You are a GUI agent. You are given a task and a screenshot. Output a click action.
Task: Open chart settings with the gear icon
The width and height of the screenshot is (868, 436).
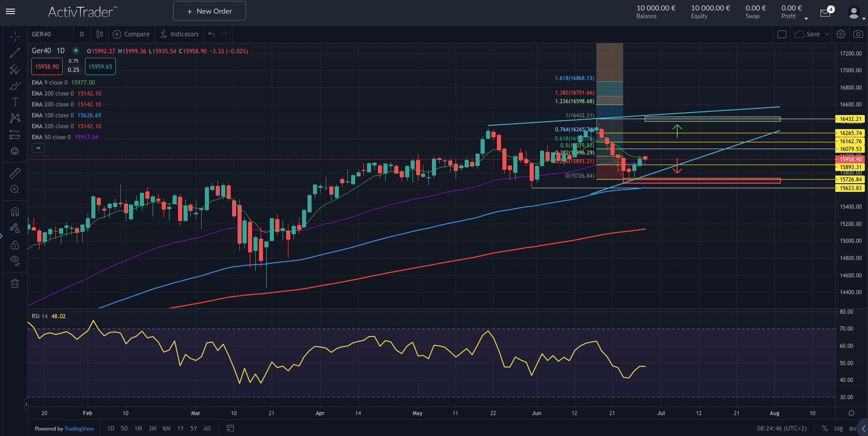coord(841,34)
